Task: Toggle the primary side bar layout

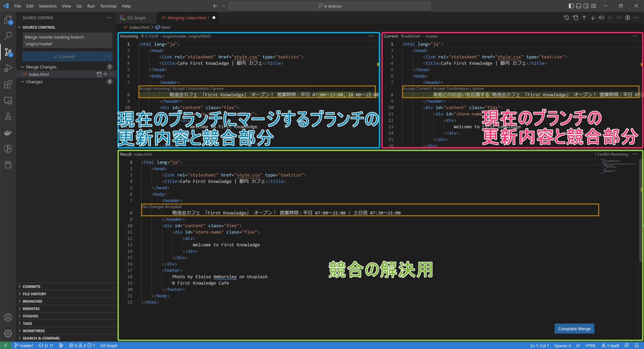Action: pos(571,6)
